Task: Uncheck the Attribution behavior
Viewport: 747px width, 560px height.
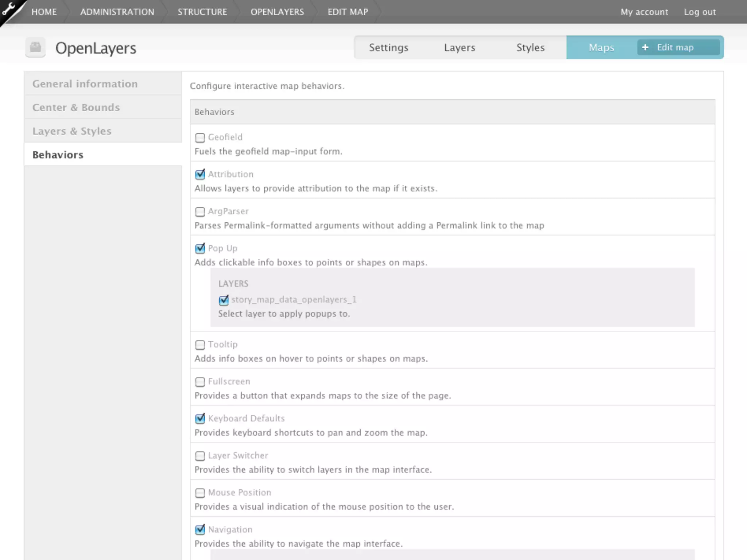Action: click(x=200, y=175)
